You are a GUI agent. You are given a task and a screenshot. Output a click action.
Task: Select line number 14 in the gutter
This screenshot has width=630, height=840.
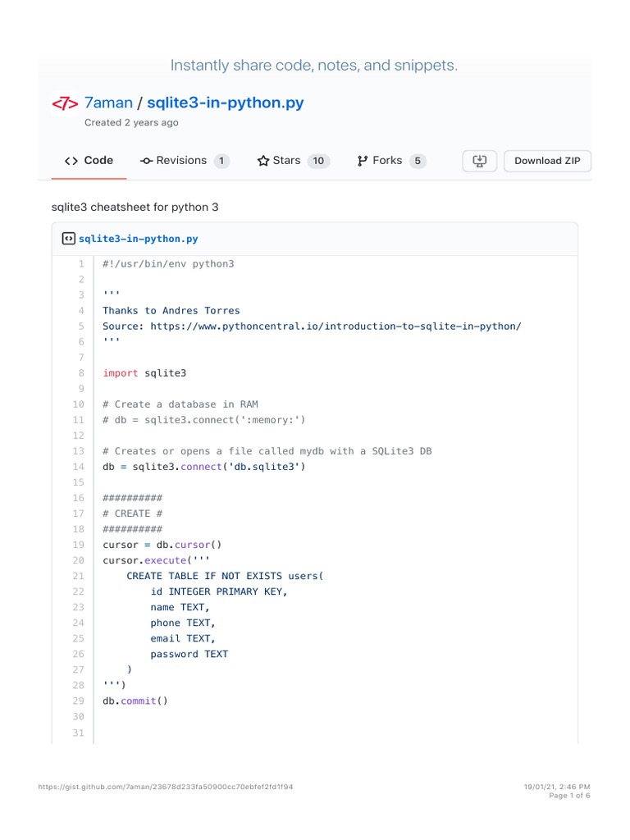pos(79,467)
